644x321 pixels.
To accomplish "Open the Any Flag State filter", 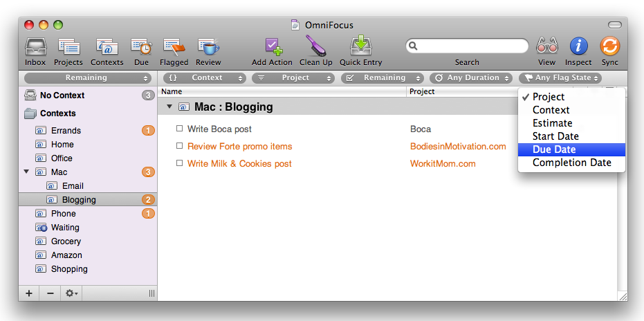I will click(560, 78).
